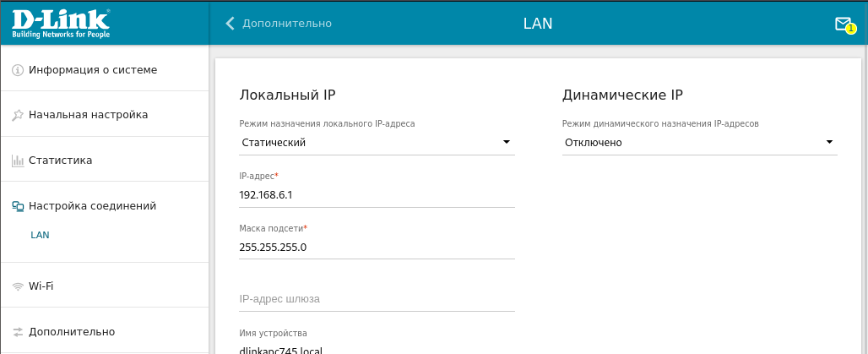Click the computers icon beside Настройка соединений
The image size is (868, 354).
click(x=18, y=206)
